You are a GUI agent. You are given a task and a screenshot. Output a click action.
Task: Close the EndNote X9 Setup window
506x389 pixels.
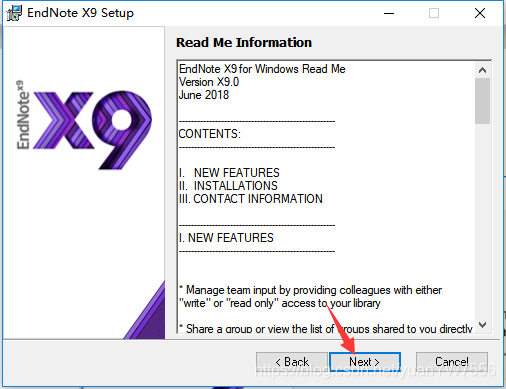(x=480, y=13)
